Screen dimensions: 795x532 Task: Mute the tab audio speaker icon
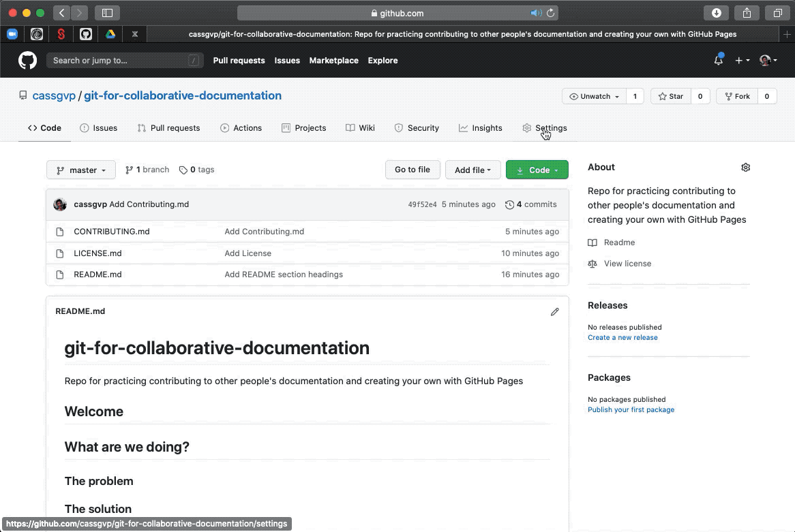[536, 13]
